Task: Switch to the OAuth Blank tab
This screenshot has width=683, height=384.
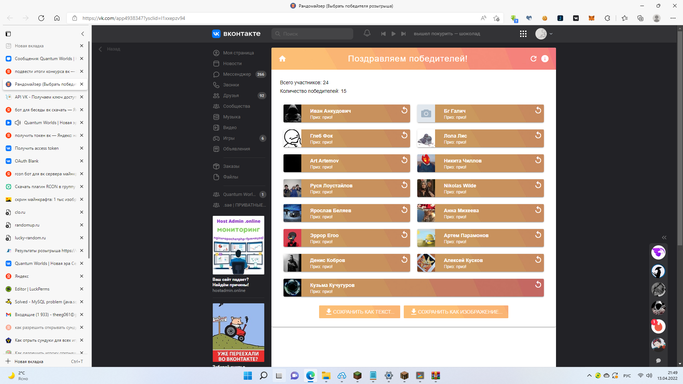Action: tap(45, 161)
